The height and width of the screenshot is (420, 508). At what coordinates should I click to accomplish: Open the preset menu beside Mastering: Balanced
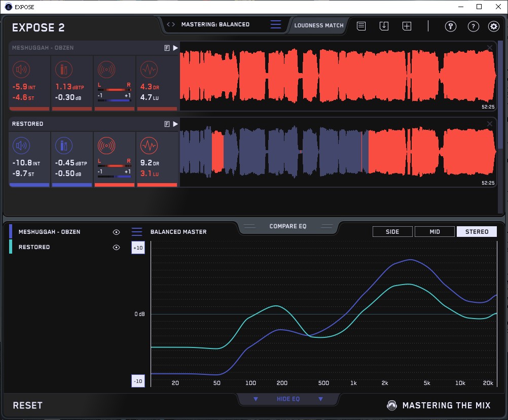tap(276, 24)
